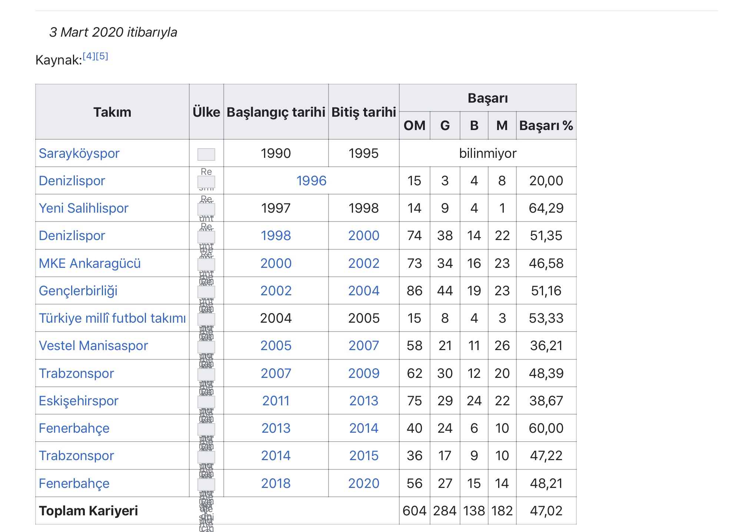
Task: Click the Başarı % column header
Action: click(x=546, y=126)
